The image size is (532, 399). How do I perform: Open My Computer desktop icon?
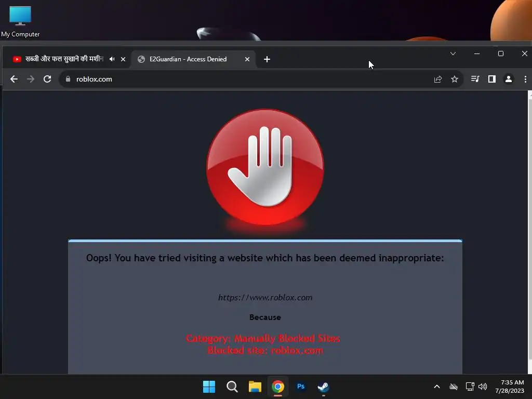(20, 22)
